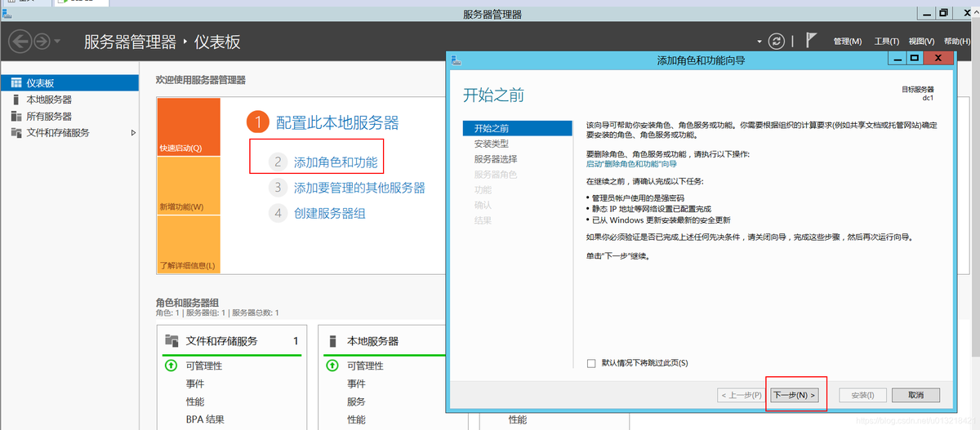
Task: Open the 视图(V) menu
Action: click(x=921, y=42)
